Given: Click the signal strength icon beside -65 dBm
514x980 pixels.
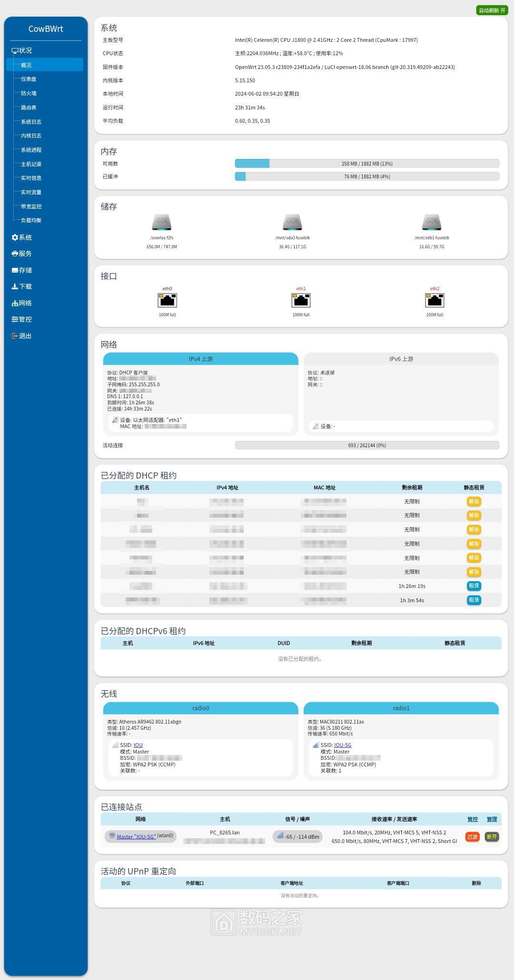Looking at the screenshot, I should (x=280, y=836).
